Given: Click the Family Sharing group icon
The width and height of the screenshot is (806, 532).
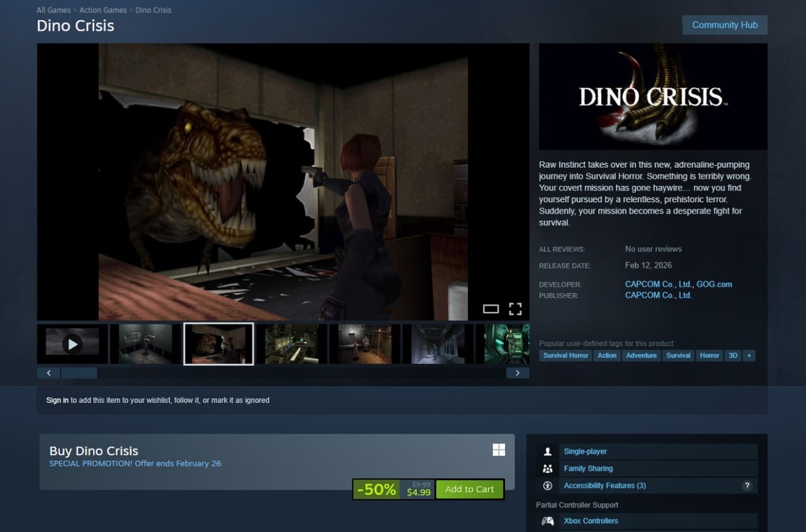Looking at the screenshot, I should tap(548, 468).
